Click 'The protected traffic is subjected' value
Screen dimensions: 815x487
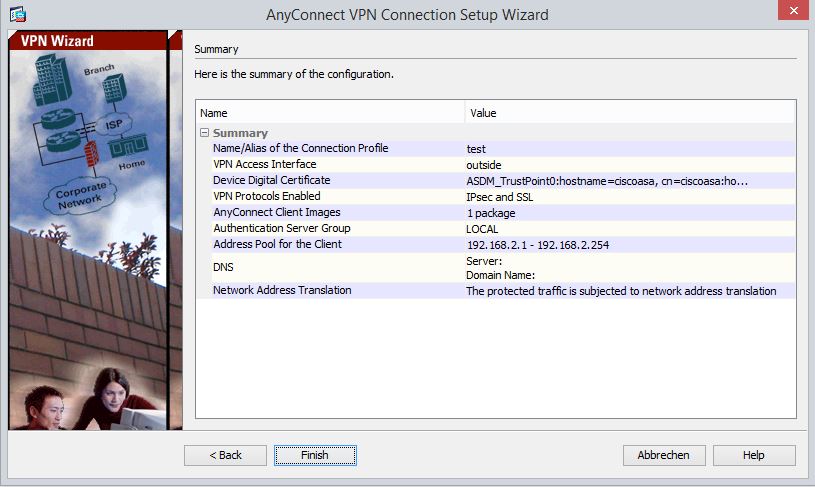pyautogui.click(x=621, y=291)
